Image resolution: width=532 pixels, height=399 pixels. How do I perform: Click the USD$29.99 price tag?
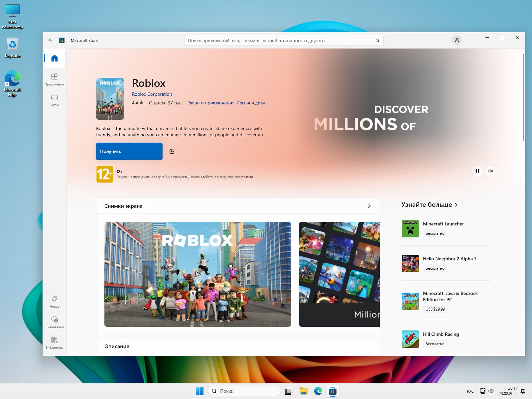point(435,309)
